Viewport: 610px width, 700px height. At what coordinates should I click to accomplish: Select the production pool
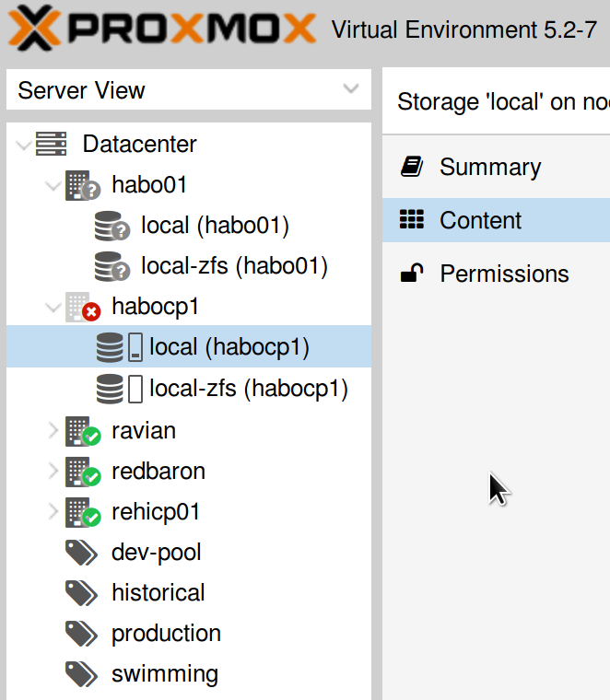166,634
